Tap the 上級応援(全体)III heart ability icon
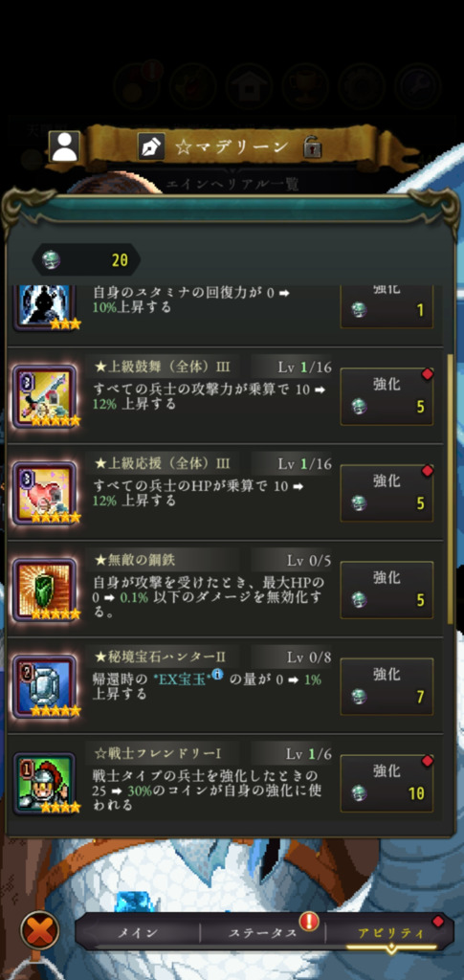464x980 pixels. (x=44, y=493)
